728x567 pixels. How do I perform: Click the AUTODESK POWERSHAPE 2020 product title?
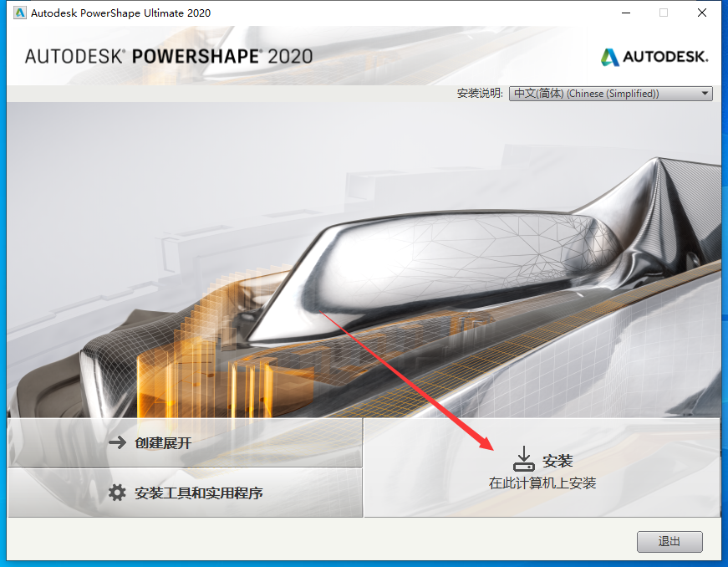pos(169,57)
